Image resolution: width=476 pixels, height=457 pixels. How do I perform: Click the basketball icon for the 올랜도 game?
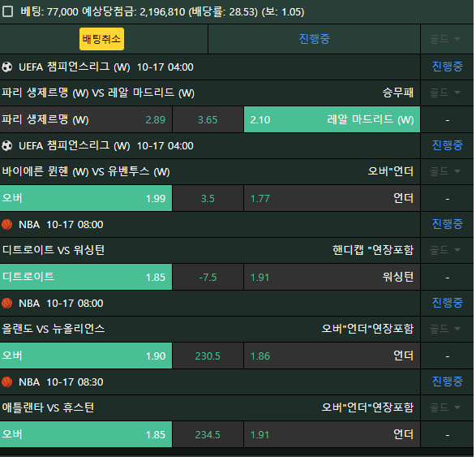[7, 304]
